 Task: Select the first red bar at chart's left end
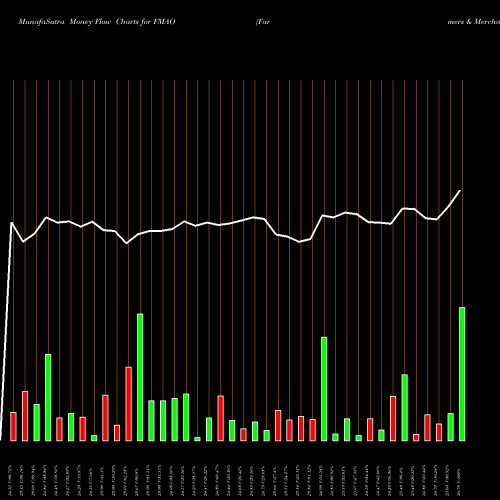pyautogui.click(x=13, y=427)
